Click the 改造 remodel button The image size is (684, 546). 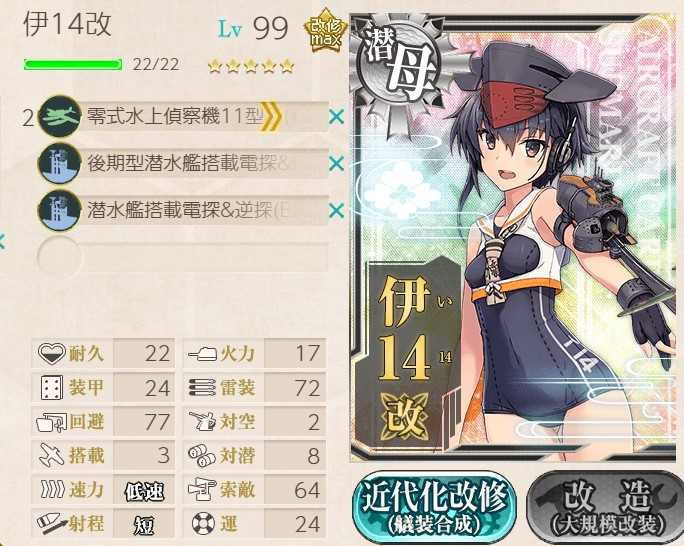click(606, 507)
